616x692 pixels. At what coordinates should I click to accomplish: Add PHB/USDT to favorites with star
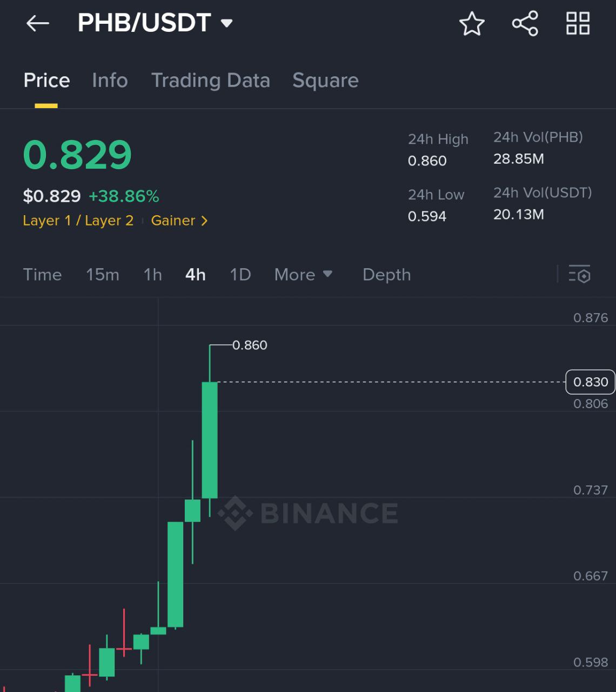point(472,24)
